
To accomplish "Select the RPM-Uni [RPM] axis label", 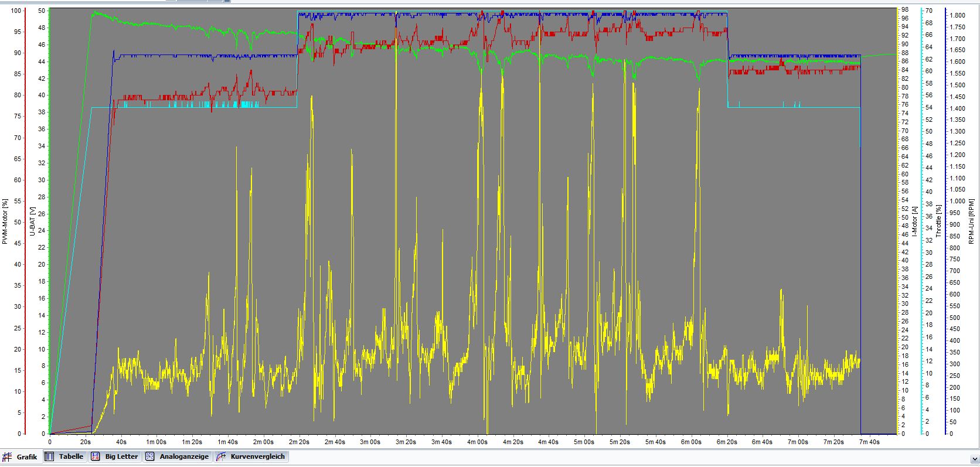I will (x=971, y=221).
